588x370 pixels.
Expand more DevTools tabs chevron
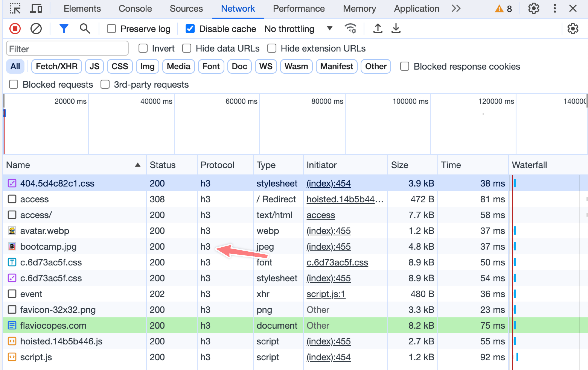(456, 8)
